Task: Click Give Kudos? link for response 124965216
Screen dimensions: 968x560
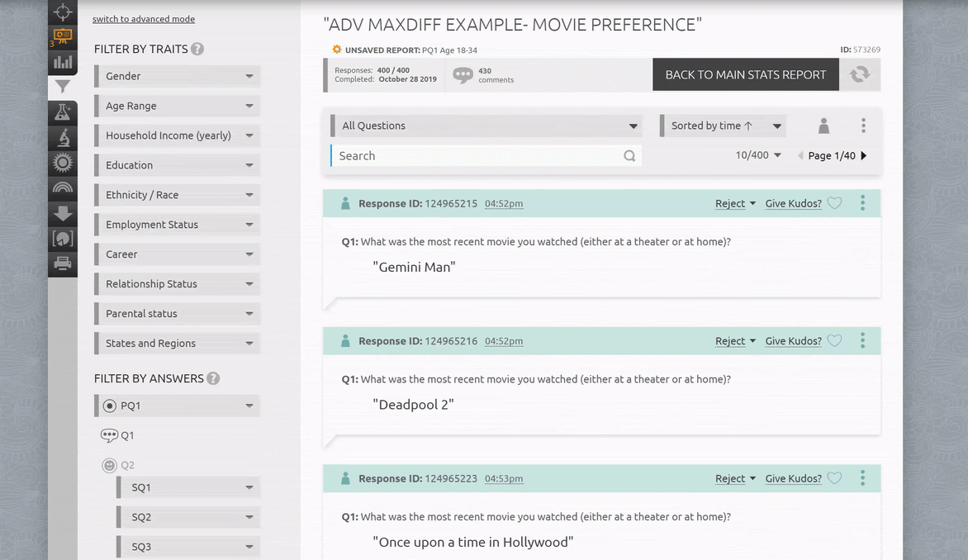Action: click(x=793, y=341)
